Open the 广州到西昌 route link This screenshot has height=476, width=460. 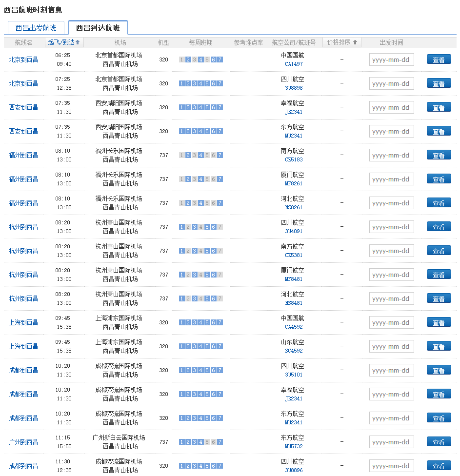coord(23,442)
